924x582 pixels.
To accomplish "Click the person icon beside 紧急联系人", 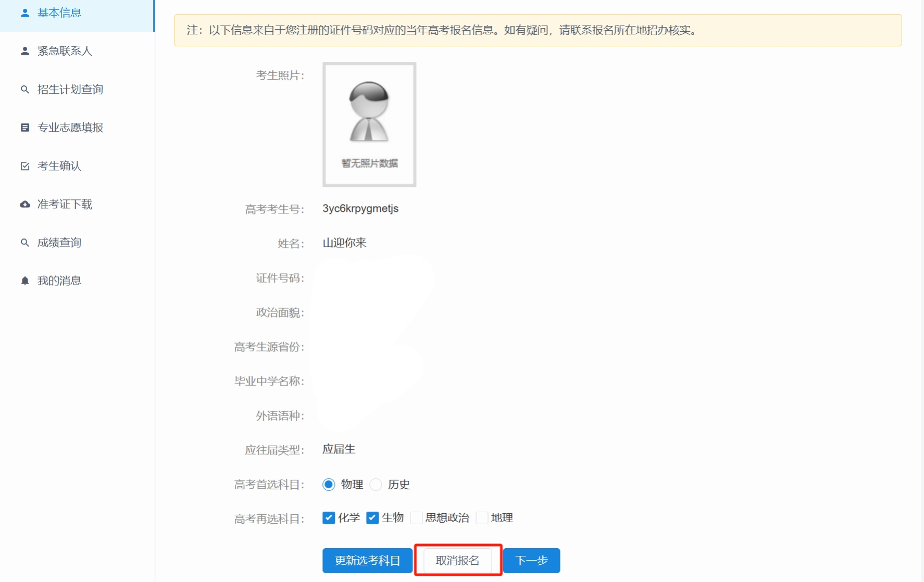I will tap(24, 51).
